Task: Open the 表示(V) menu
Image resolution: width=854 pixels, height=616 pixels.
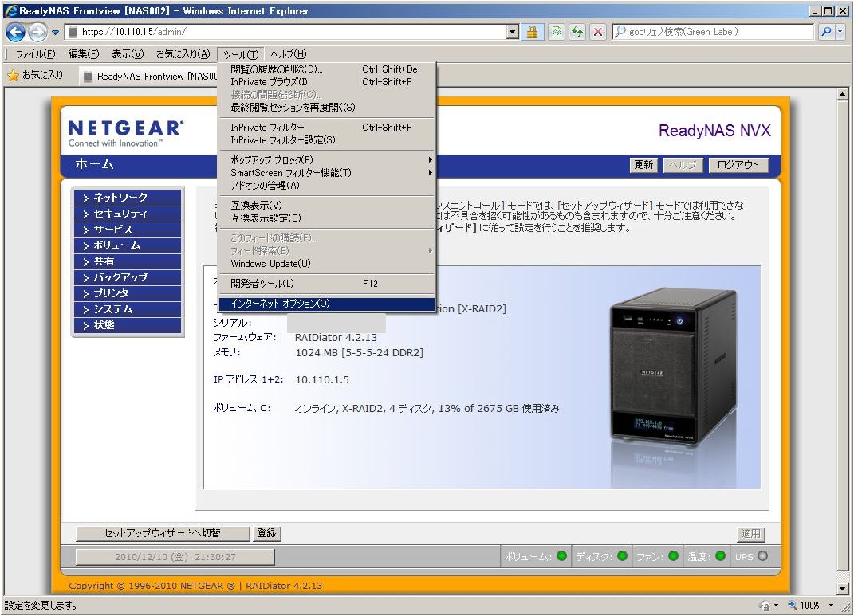Action: pyautogui.click(x=128, y=54)
